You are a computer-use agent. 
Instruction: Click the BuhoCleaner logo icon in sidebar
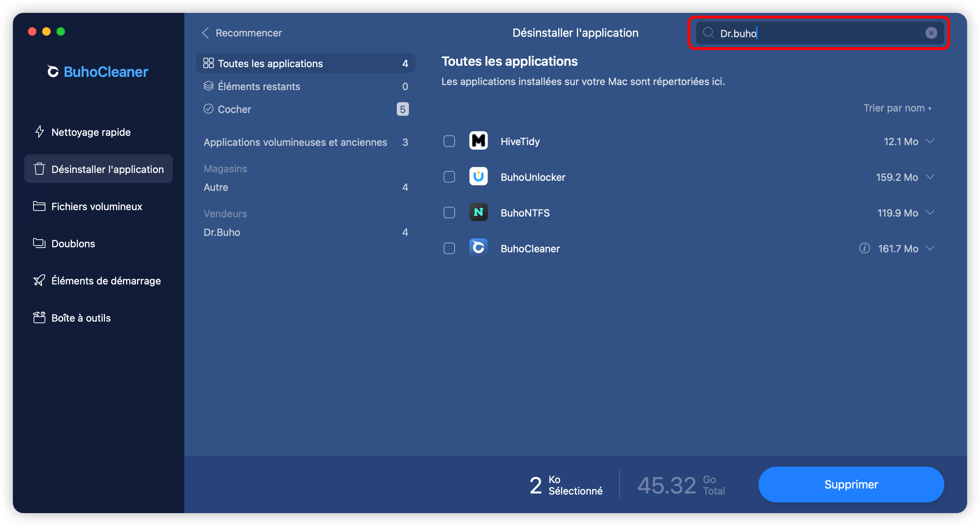tap(53, 71)
